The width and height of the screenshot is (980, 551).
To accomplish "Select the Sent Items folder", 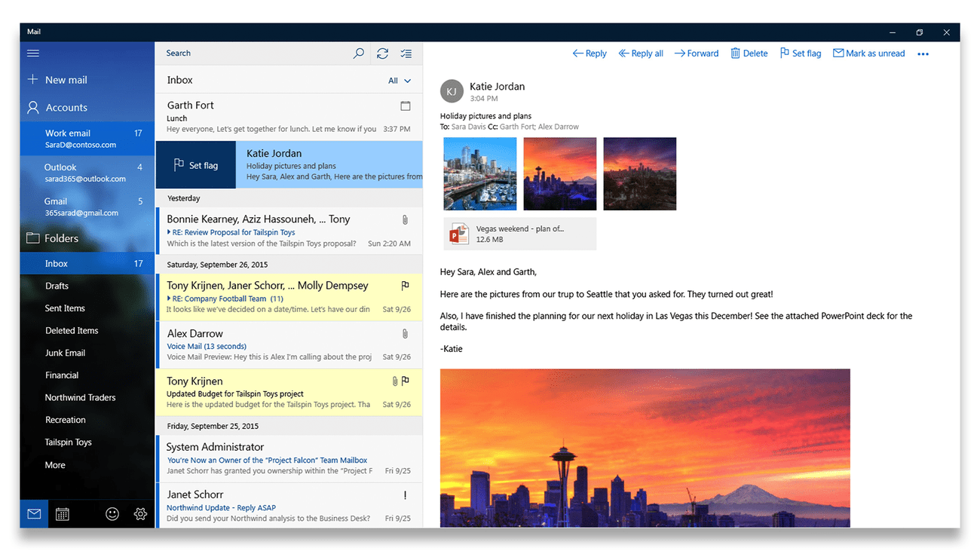I will tap(65, 308).
